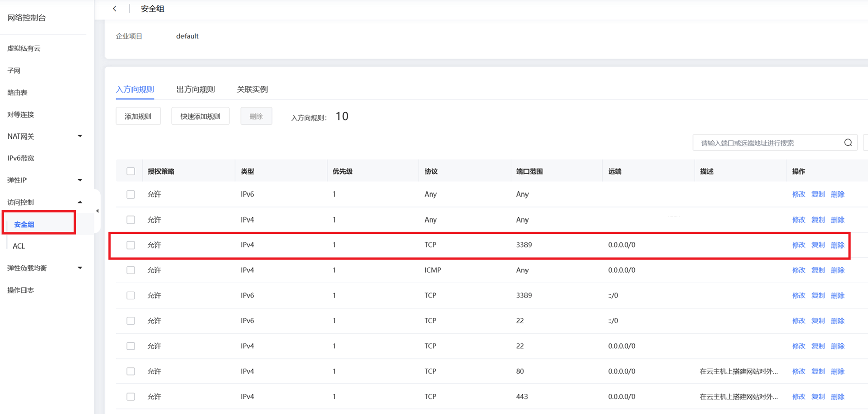
Task: Click the 快速添加规则 button
Action: point(200,116)
